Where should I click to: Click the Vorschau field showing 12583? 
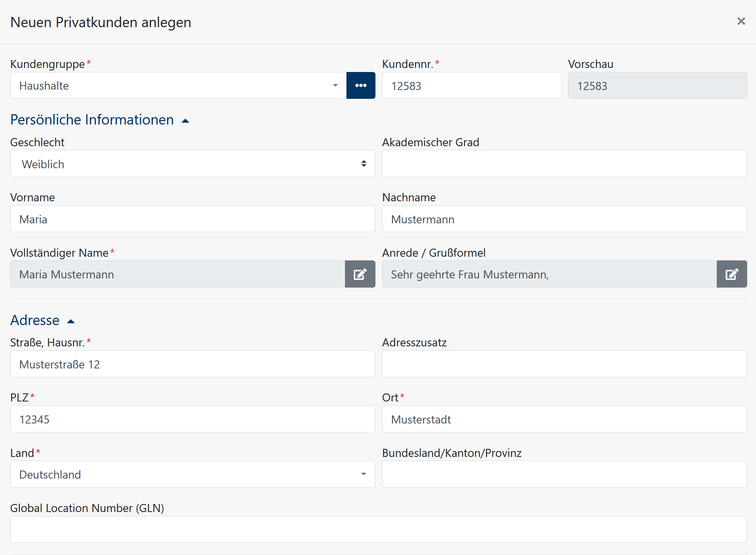657,86
